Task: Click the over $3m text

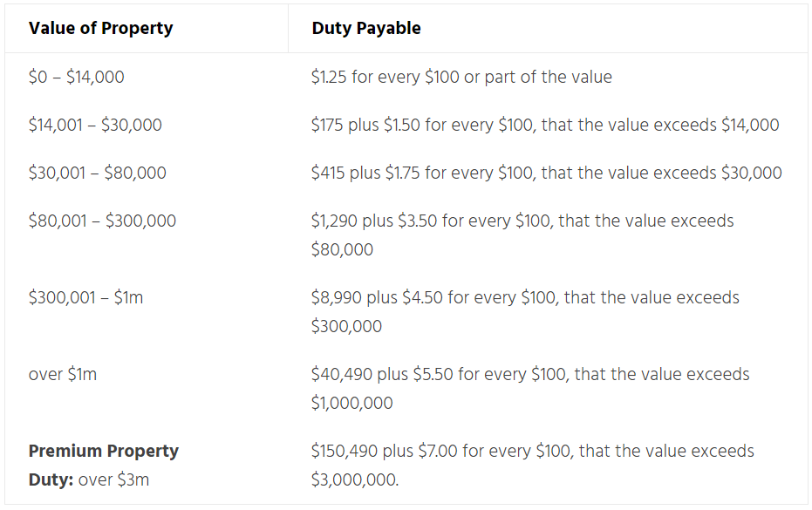Action: click(113, 480)
